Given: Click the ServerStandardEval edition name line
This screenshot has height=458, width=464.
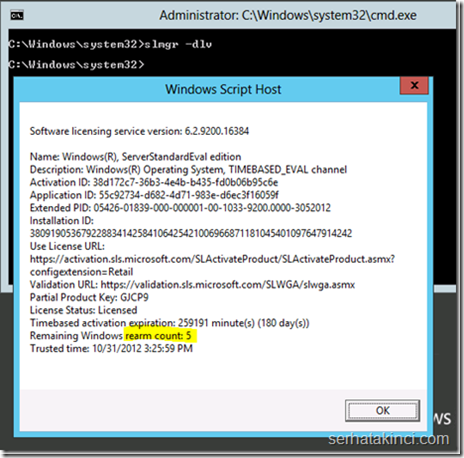Looking at the screenshot, I should pyautogui.click(x=136, y=157).
